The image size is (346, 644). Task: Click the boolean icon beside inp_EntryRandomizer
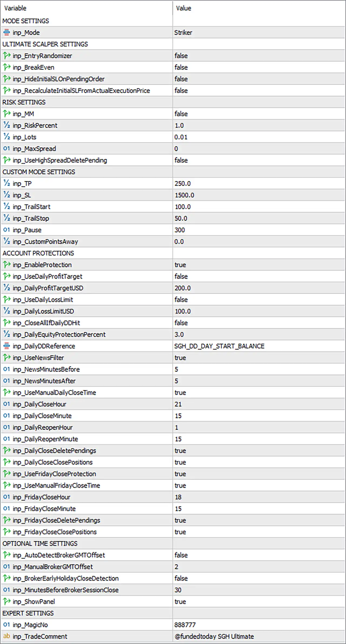click(7, 56)
